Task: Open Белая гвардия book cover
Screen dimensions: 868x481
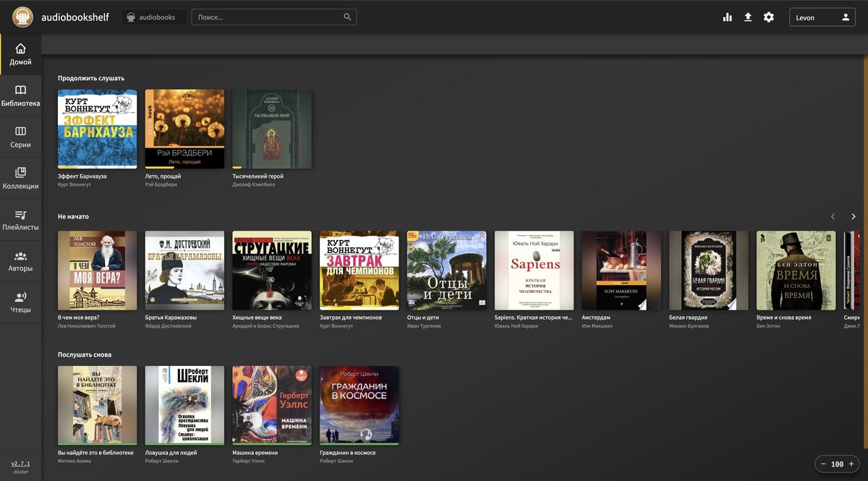Action: coord(709,271)
